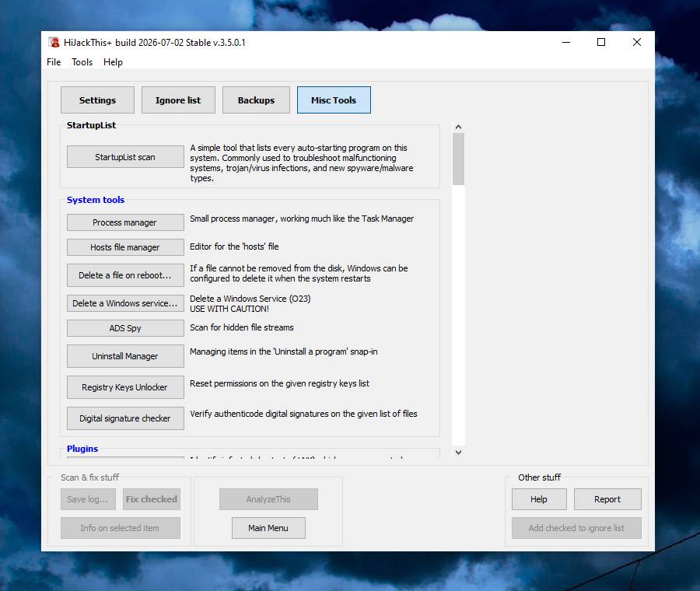Open the Tools menu

pos(82,62)
